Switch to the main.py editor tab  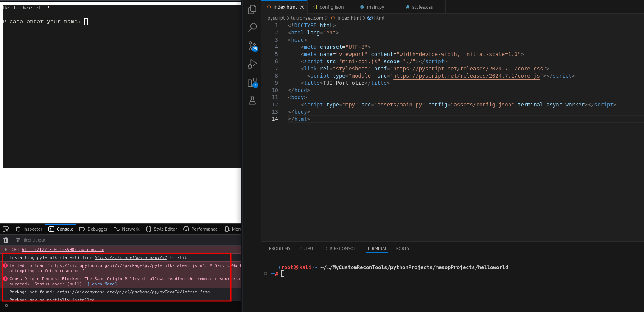click(375, 7)
